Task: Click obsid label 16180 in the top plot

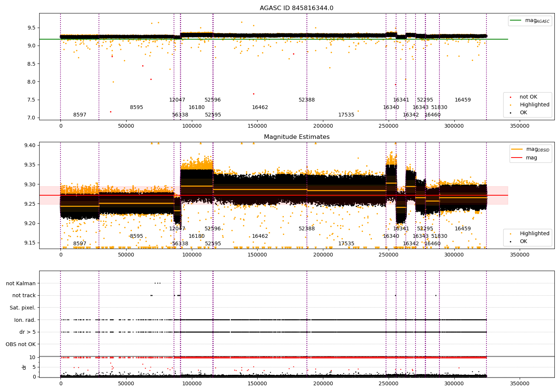Action: coord(196,108)
